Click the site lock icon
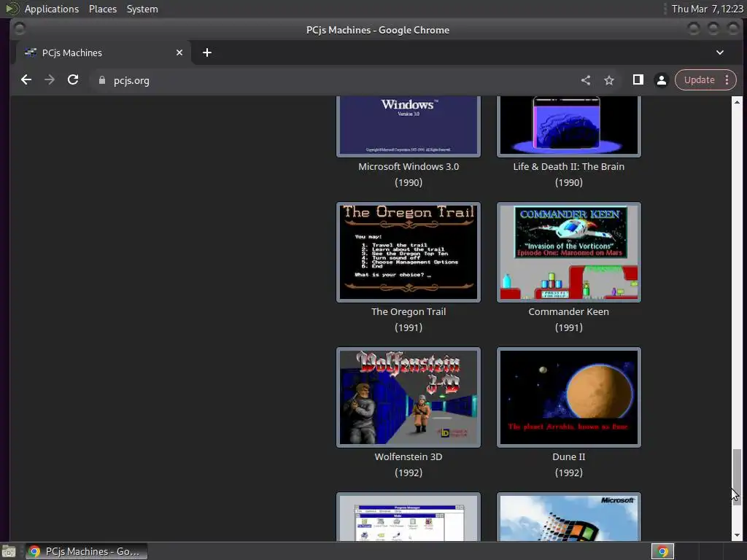Viewport: 747px width, 560px height. [x=102, y=80]
